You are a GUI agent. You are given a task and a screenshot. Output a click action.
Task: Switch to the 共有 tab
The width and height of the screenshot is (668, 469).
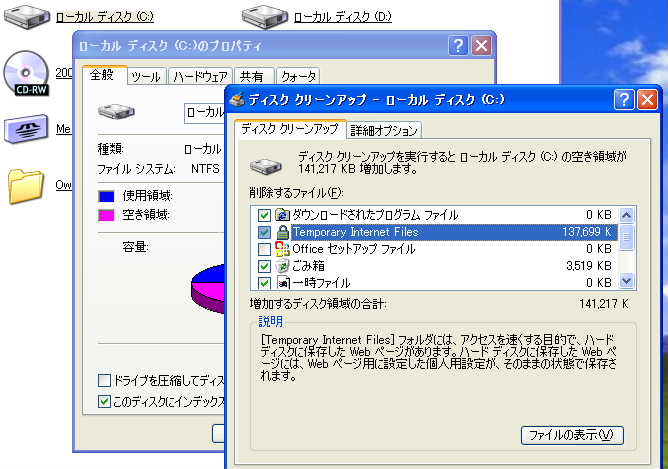click(x=252, y=77)
